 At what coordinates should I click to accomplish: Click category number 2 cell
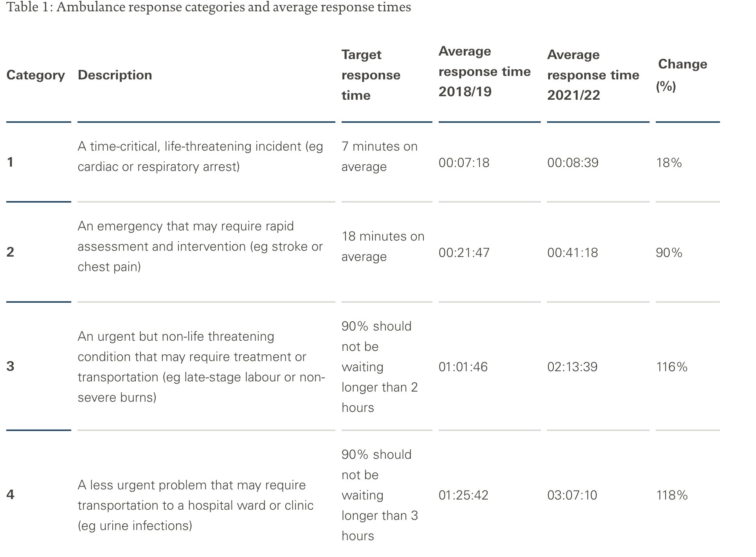pyautogui.click(x=10, y=252)
